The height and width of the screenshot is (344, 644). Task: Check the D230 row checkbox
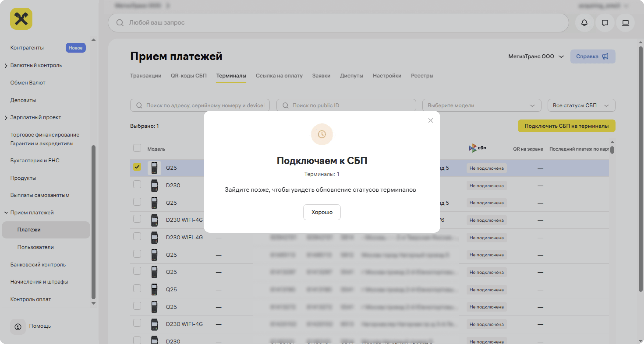[137, 184]
